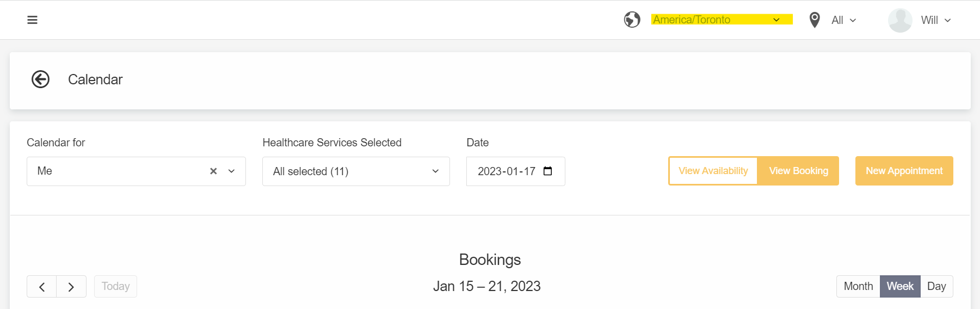Expand the America/Toronto timezone dropdown
The image size is (980, 309).
point(722,20)
